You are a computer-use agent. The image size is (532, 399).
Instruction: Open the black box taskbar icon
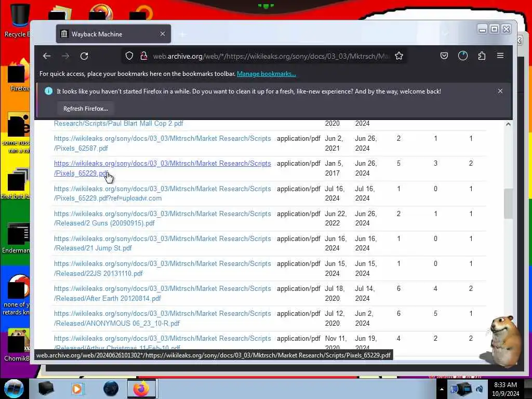coord(46,389)
